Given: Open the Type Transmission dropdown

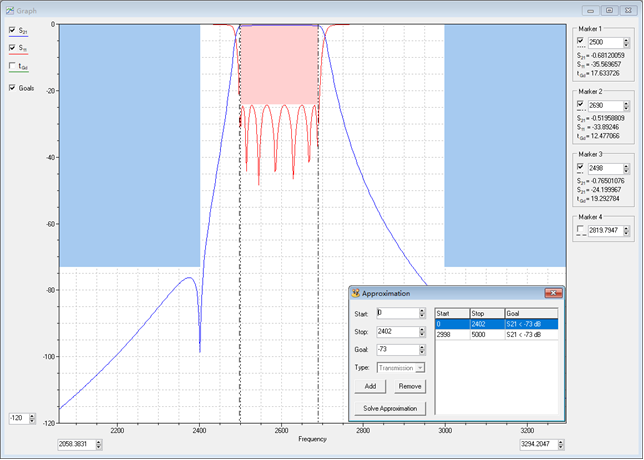Looking at the screenshot, I should coord(422,369).
